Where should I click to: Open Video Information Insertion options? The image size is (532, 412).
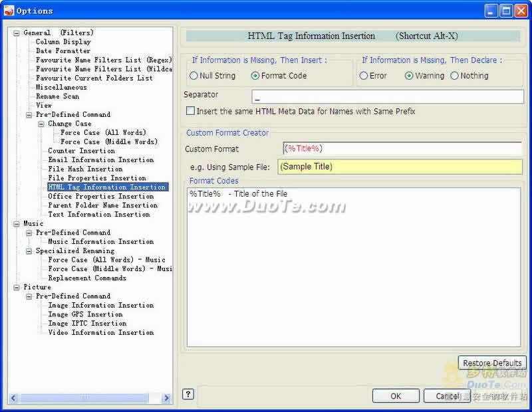tap(101, 333)
